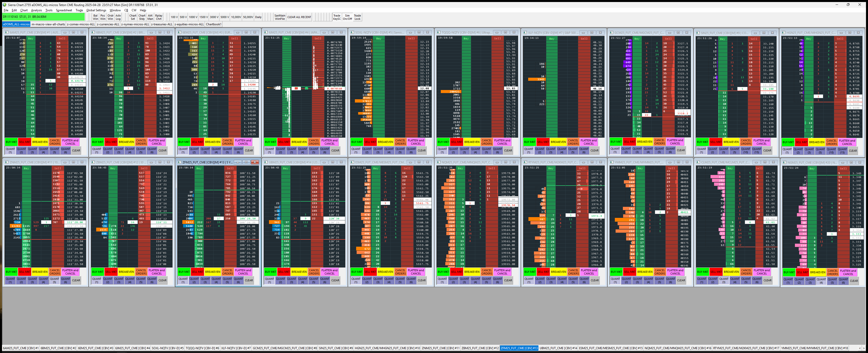Open the Analysis menu
The width and height of the screenshot is (868, 353).
pos(36,10)
